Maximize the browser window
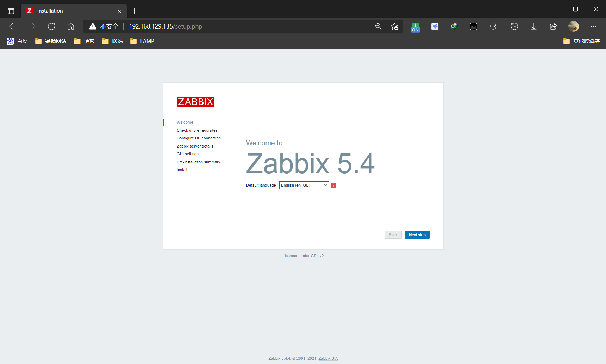 click(575, 9)
